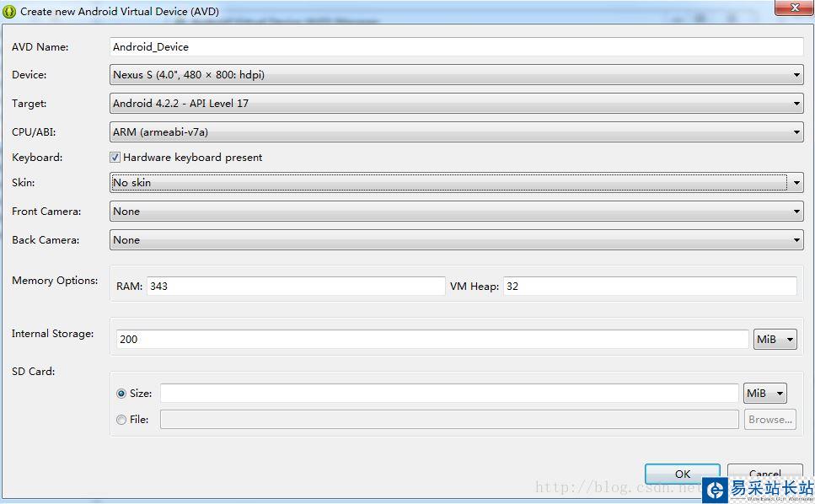Click the "SD Card:" label
This screenshot has height=504, width=815.
(33, 372)
